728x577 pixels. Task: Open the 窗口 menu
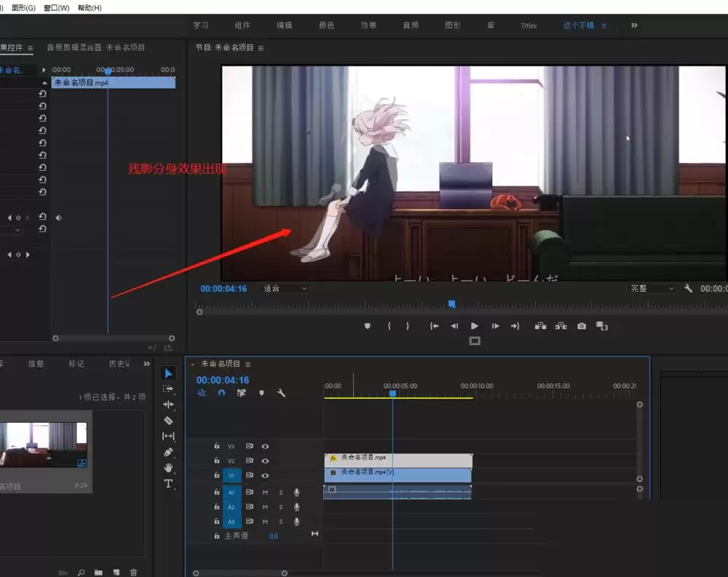[55, 6]
